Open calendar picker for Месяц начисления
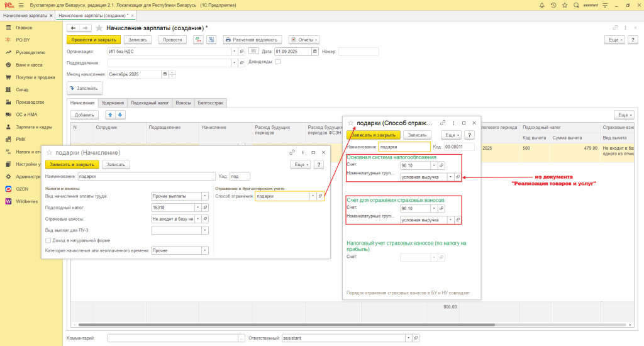 click(165, 74)
